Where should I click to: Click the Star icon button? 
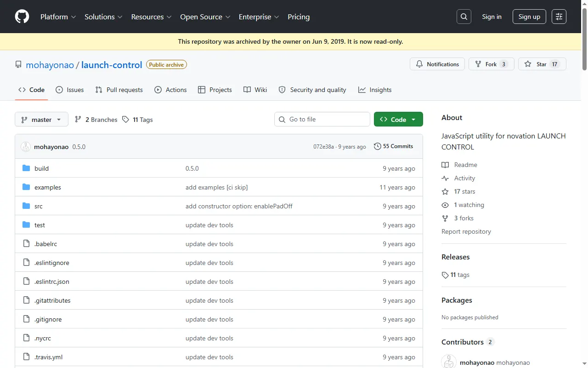tap(542, 64)
